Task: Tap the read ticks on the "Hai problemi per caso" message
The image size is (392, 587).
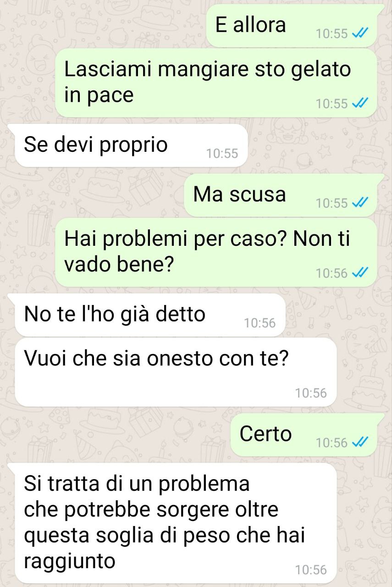Action: click(358, 273)
